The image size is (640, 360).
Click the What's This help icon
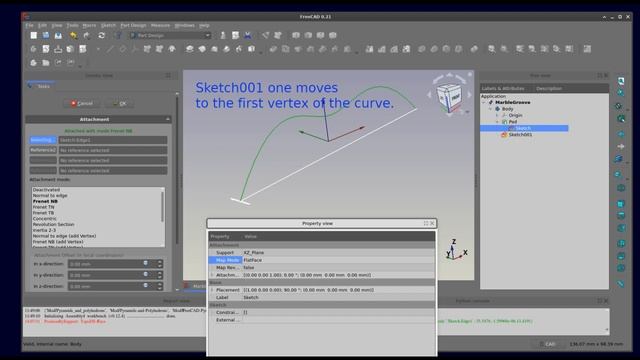pyautogui.click(x=118, y=36)
